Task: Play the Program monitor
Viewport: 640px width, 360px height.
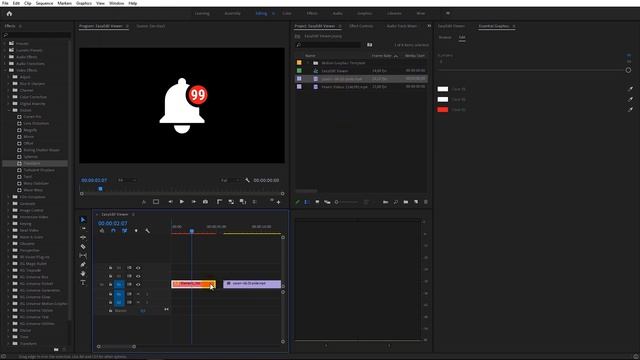Action: 182,202
